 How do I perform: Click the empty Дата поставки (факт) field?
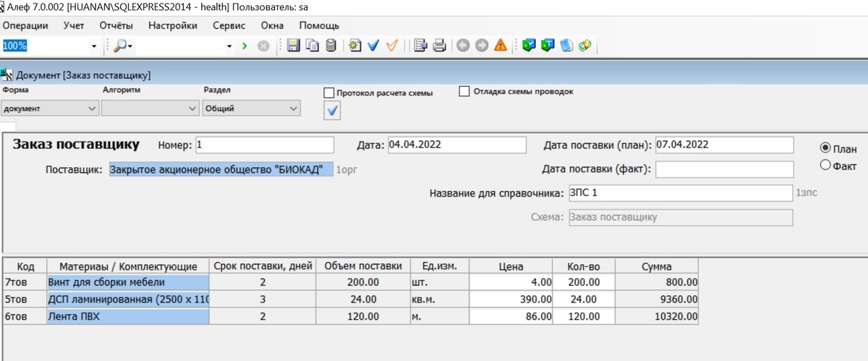click(x=725, y=169)
